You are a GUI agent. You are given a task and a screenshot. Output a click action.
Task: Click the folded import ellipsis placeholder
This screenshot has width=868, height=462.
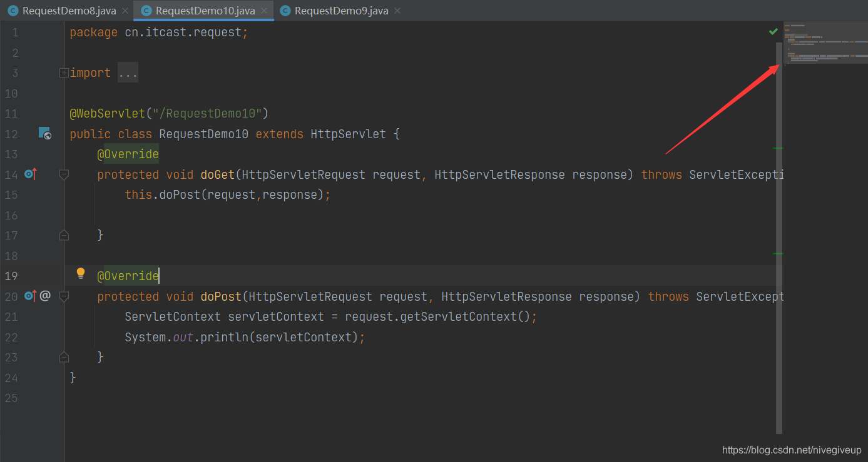pos(128,73)
